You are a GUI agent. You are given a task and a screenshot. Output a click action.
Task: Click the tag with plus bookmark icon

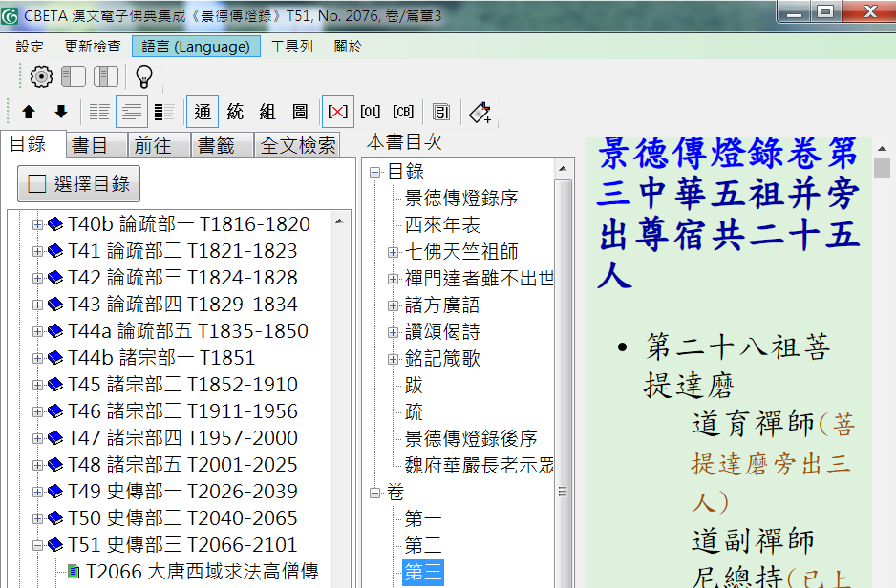pyautogui.click(x=480, y=112)
